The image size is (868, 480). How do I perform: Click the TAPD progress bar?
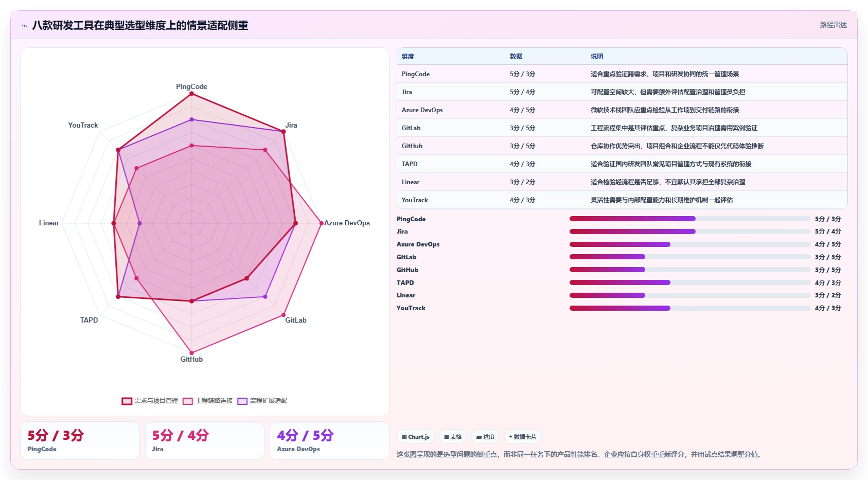690,282
